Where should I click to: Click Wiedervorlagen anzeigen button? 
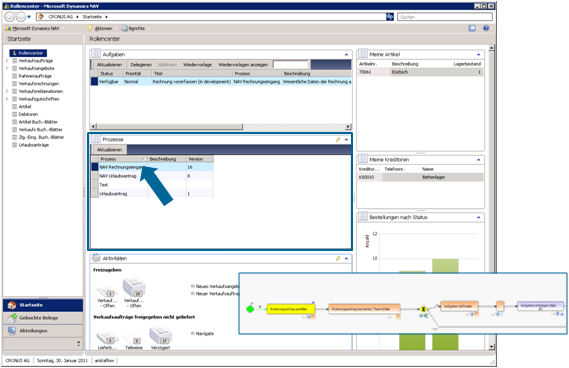(243, 65)
